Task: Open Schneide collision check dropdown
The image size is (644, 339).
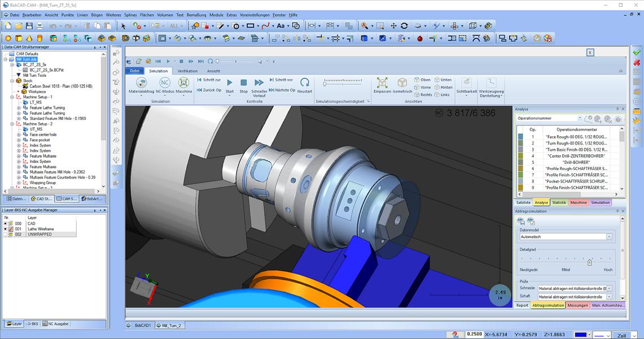Action: click(x=609, y=289)
